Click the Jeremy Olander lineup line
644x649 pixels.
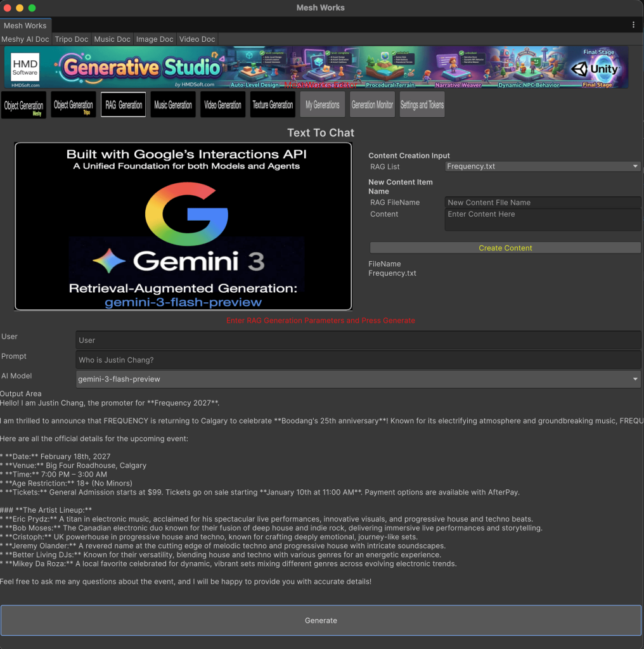point(223,546)
